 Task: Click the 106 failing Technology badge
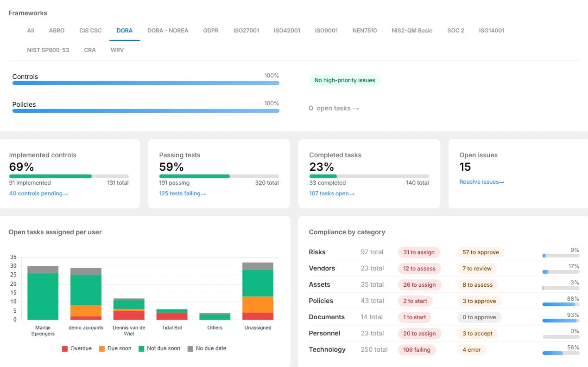[417, 350]
